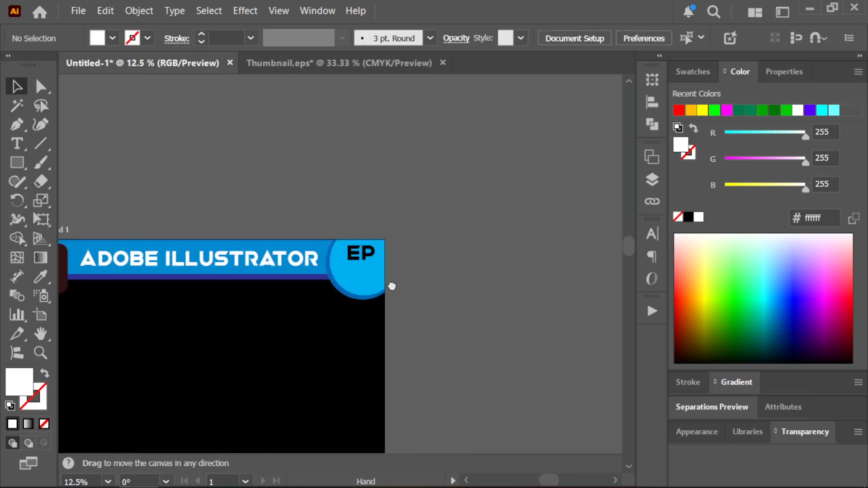Open the Character panel icon

(652, 234)
